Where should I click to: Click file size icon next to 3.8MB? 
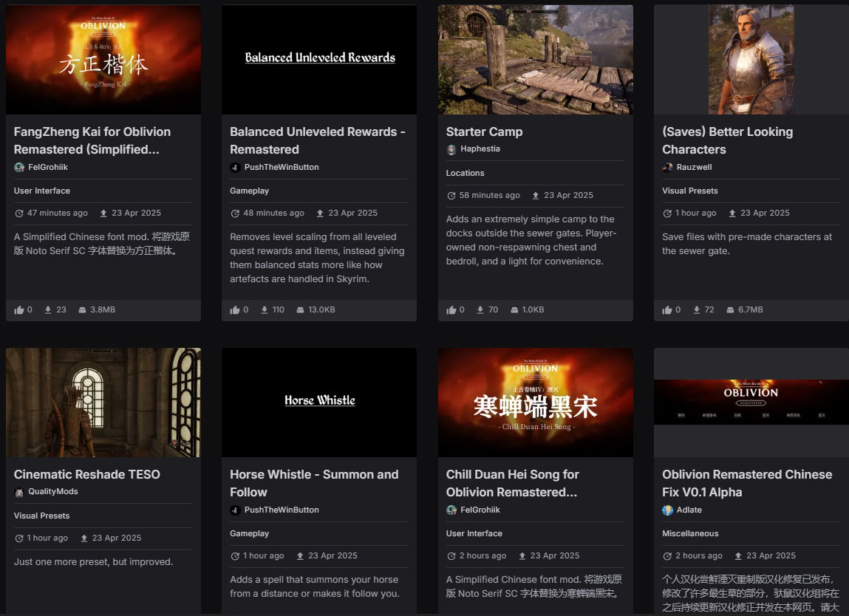82,310
